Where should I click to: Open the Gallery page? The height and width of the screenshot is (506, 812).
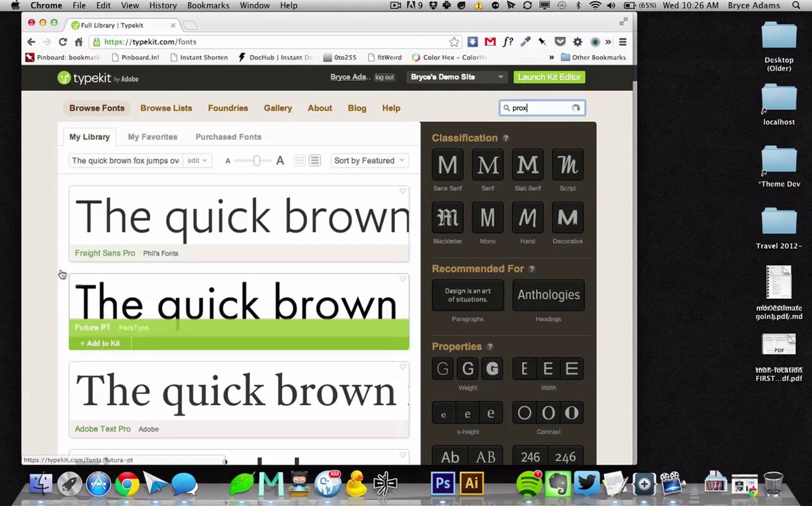point(278,108)
